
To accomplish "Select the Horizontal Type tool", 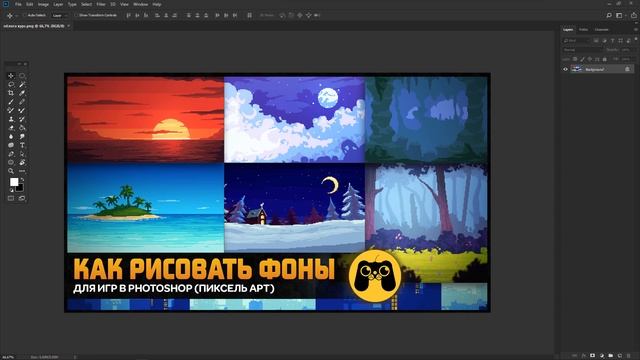I will (22, 145).
